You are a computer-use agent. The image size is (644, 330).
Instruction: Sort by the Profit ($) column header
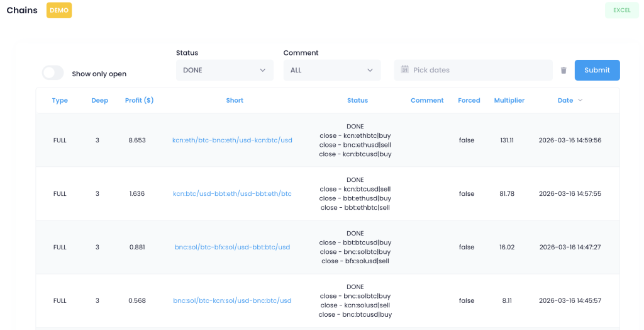139,100
